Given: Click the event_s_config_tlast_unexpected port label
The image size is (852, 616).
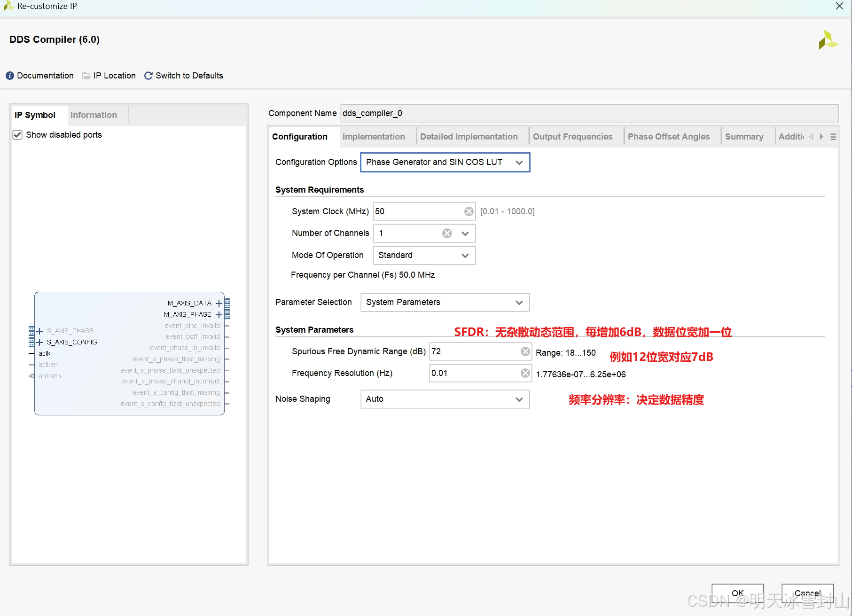Looking at the screenshot, I should (x=170, y=404).
